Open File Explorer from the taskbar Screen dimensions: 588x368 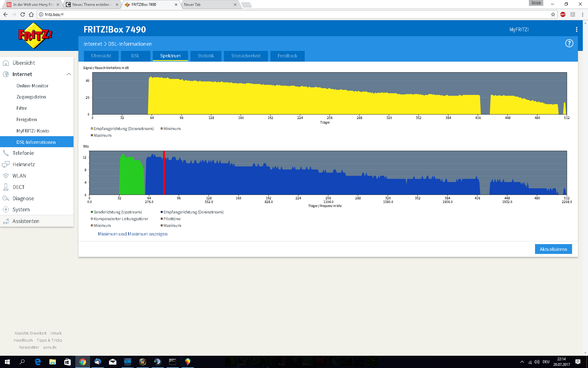52,362
